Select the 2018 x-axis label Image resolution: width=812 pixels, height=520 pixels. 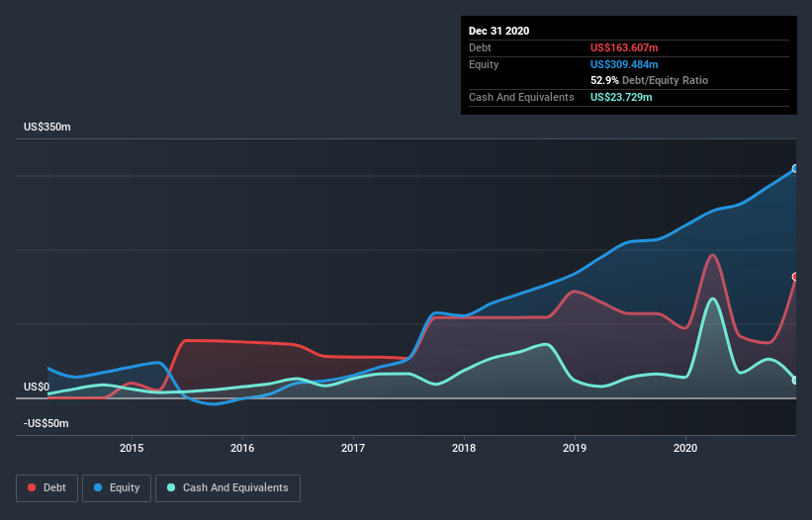464,448
